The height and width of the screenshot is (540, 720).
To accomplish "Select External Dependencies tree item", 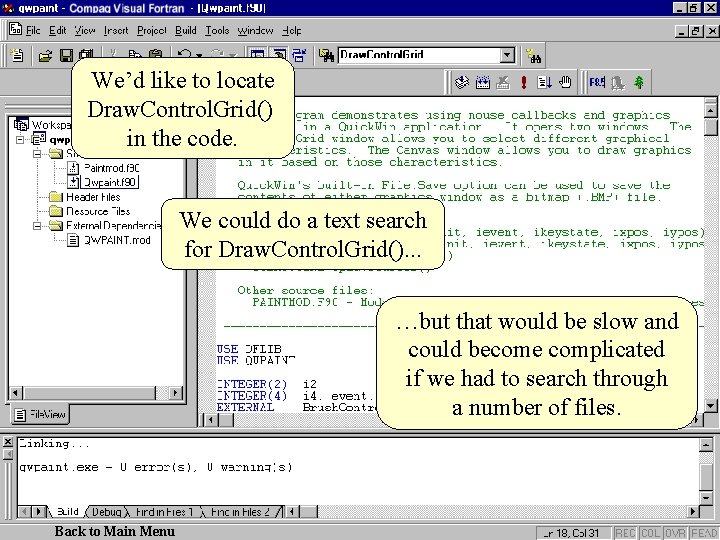I will pos(114,225).
